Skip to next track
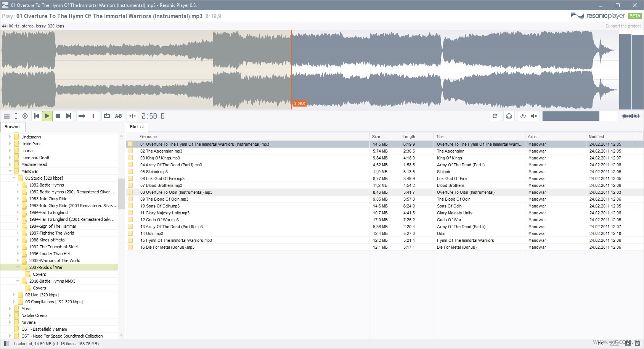Image resolution: width=644 pixels, height=349 pixels. (x=69, y=116)
